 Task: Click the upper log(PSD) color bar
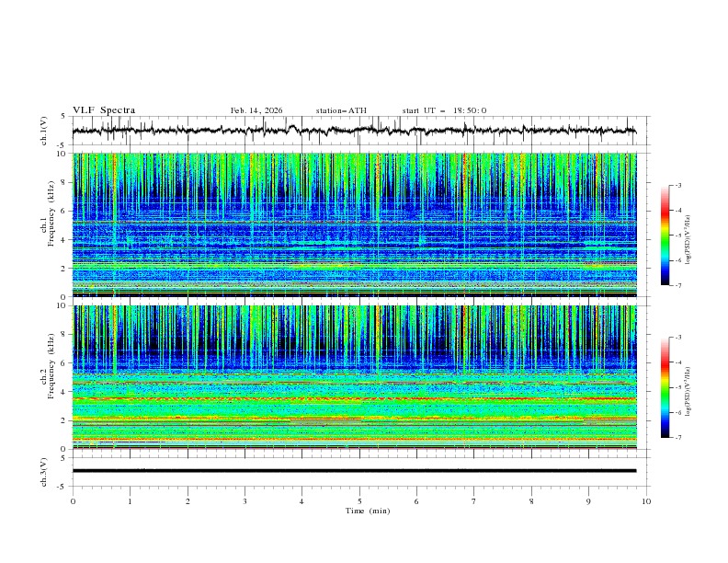tap(665, 235)
